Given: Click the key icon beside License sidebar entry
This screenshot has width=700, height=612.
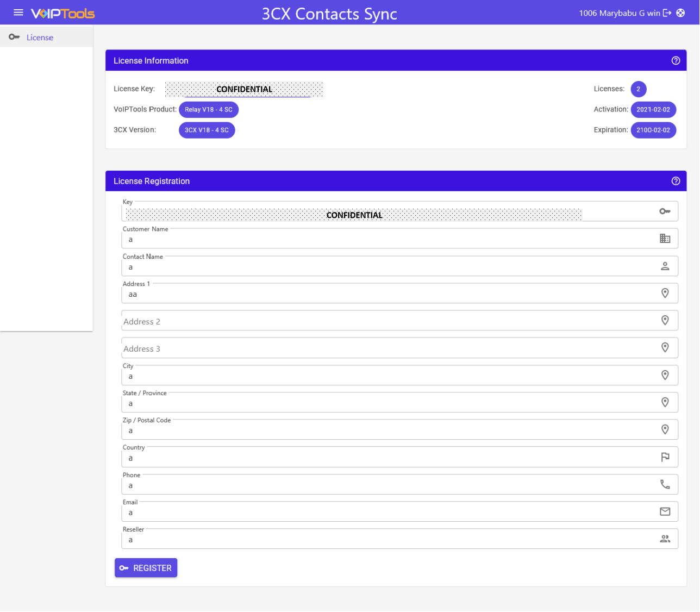Looking at the screenshot, I should click(x=14, y=37).
